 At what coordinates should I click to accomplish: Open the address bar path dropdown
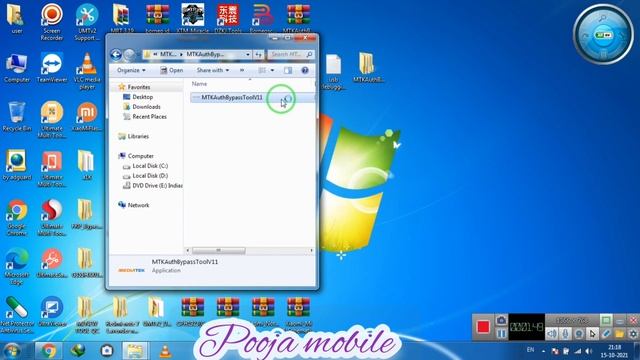click(x=248, y=54)
